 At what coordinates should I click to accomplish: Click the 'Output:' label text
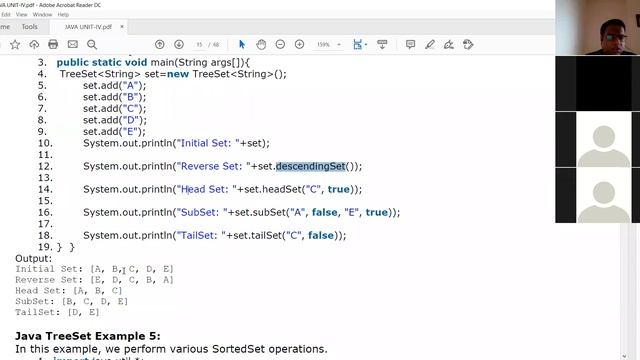click(x=33, y=258)
